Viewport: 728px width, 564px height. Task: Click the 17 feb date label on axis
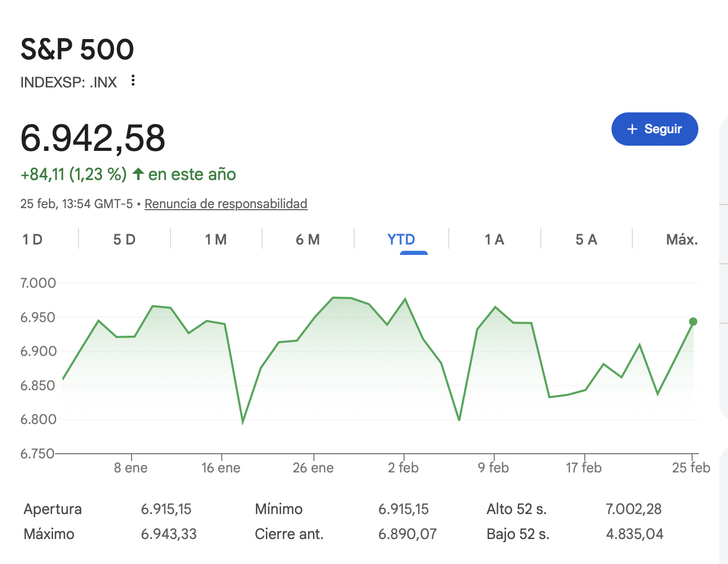(x=583, y=468)
